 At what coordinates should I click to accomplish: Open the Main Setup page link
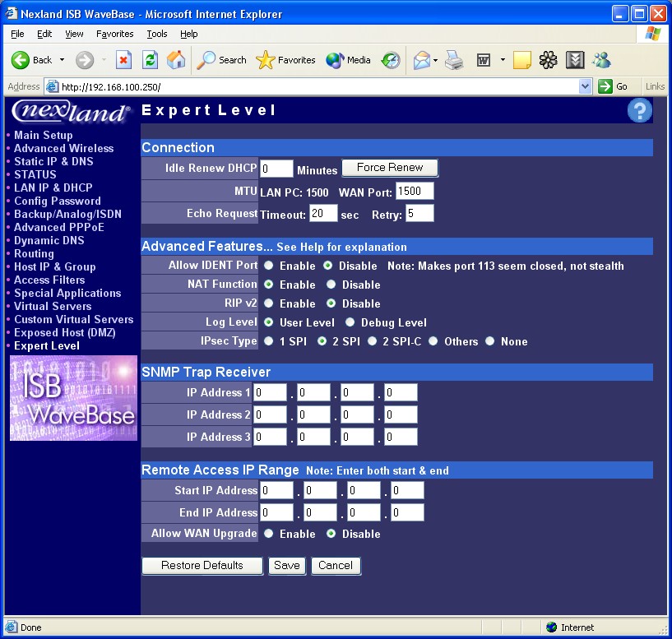[x=44, y=135]
